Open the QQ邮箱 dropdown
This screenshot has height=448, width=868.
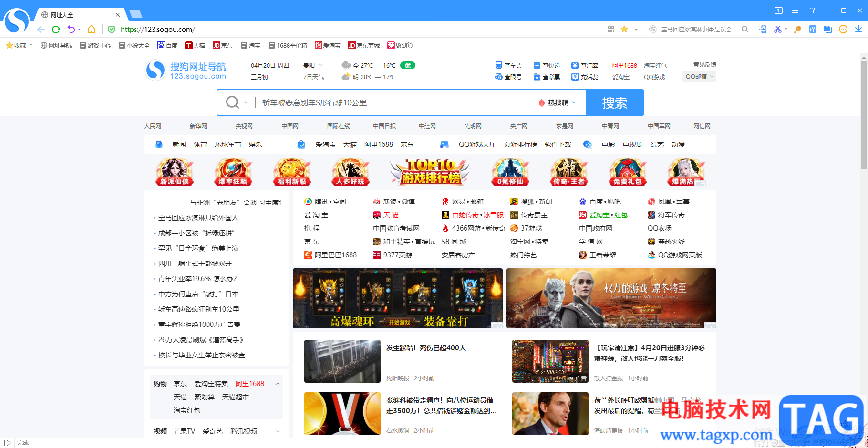click(x=700, y=76)
